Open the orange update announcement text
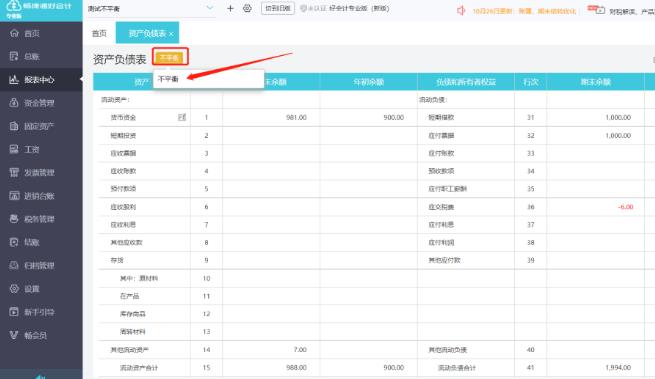Screen dimensions: 655x379 (524, 11)
